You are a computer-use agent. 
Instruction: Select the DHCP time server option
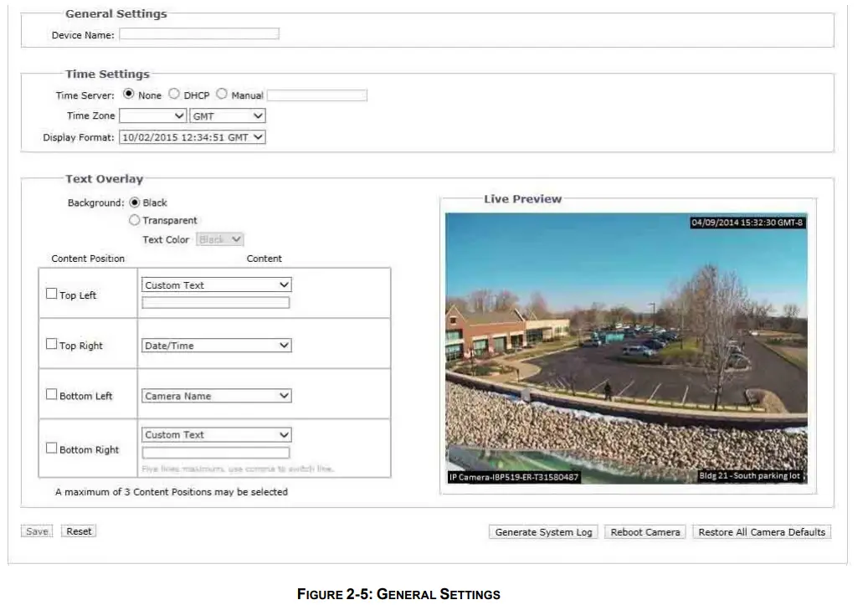pos(174,95)
